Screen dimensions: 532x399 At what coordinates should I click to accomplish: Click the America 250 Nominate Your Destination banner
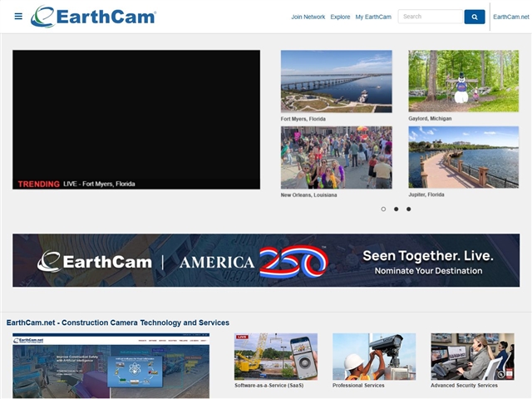[x=266, y=260]
